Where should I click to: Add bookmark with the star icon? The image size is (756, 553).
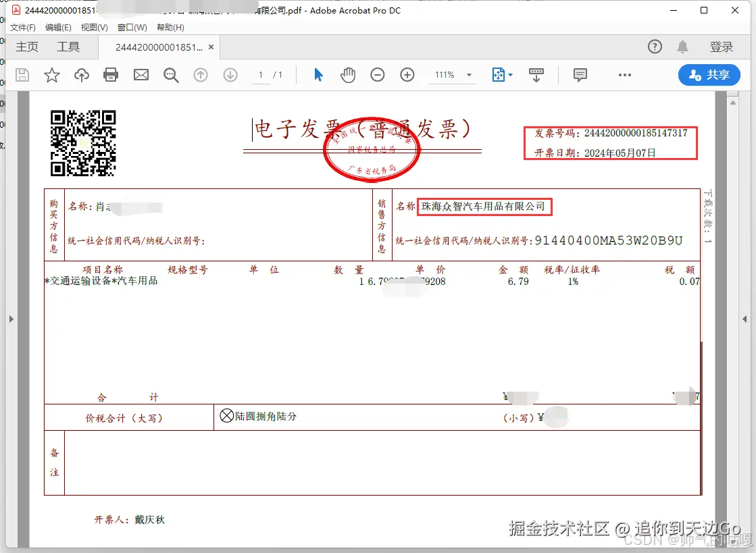51,75
